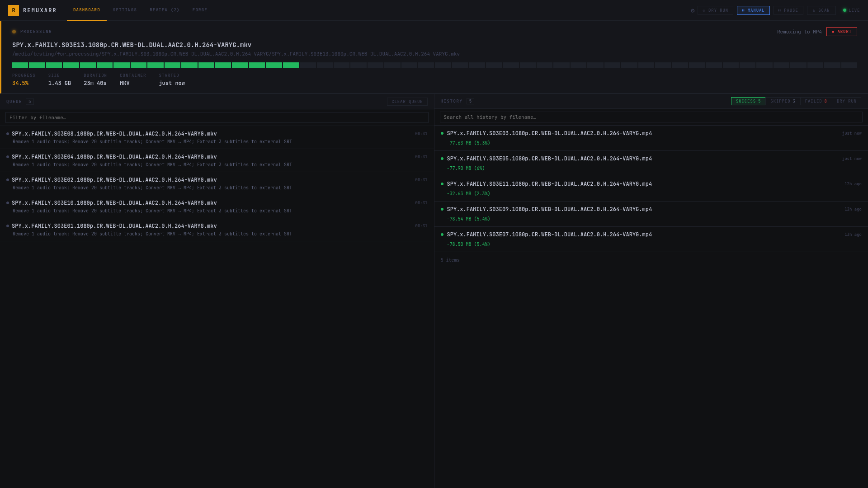The image size is (868, 488).
Task: Toggle Dry Run mode
Action: pyautogui.click(x=715, y=10)
